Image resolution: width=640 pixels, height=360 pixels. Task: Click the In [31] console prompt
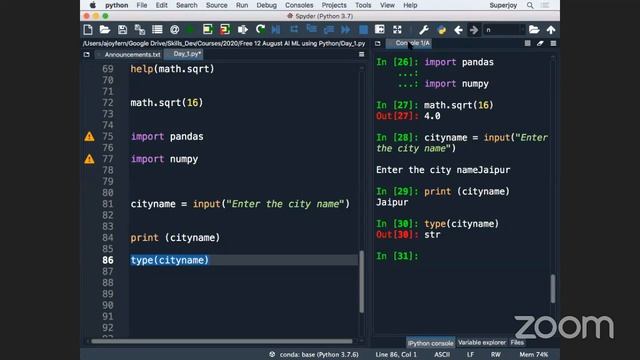tap(397, 256)
